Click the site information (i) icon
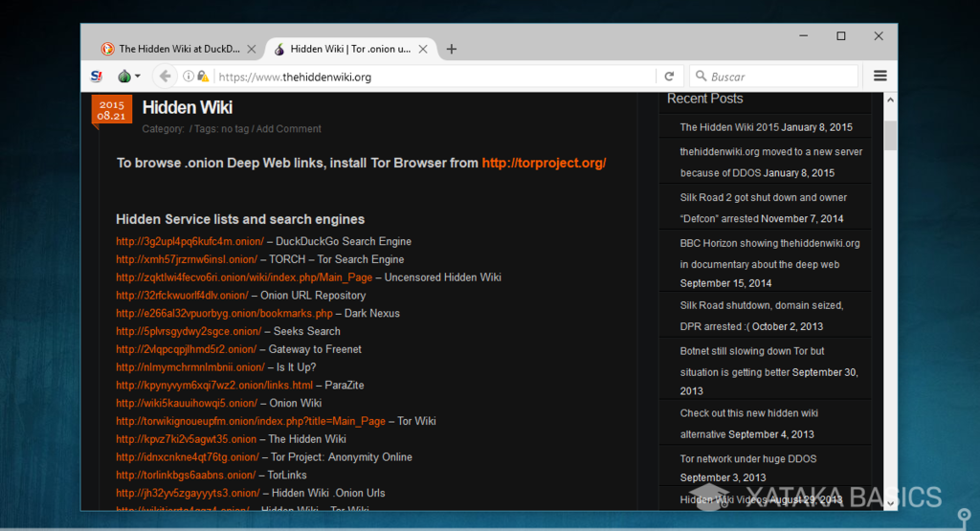The width and height of the screenshot is (980, 531). [x=189, y=77]
